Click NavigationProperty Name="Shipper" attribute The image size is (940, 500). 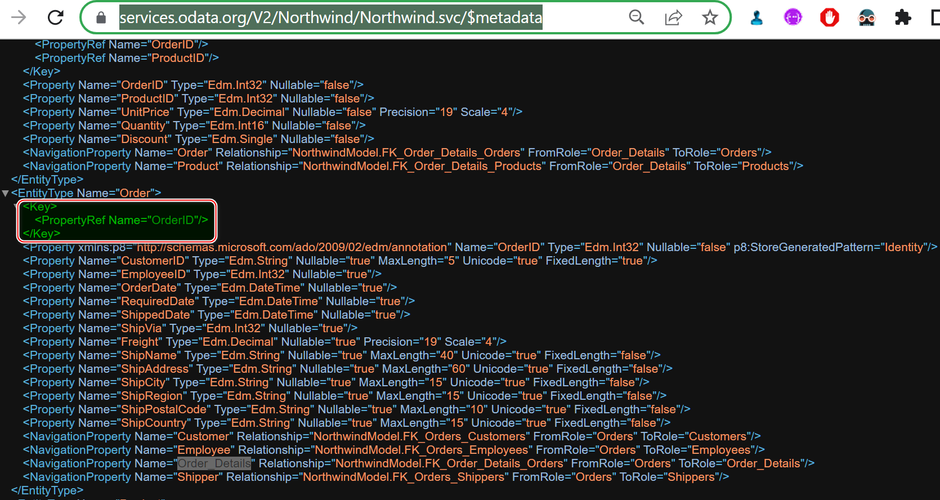click(178, 477)
